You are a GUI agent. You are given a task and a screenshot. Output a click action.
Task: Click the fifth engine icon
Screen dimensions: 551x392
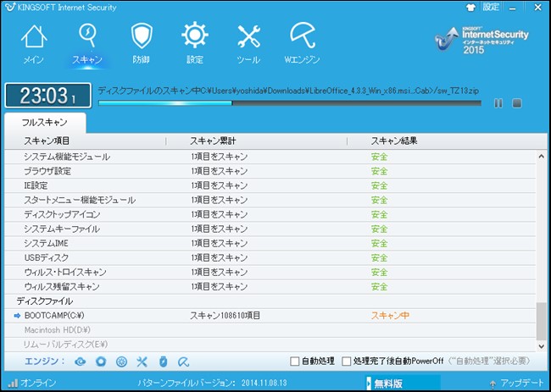[163, 362]
